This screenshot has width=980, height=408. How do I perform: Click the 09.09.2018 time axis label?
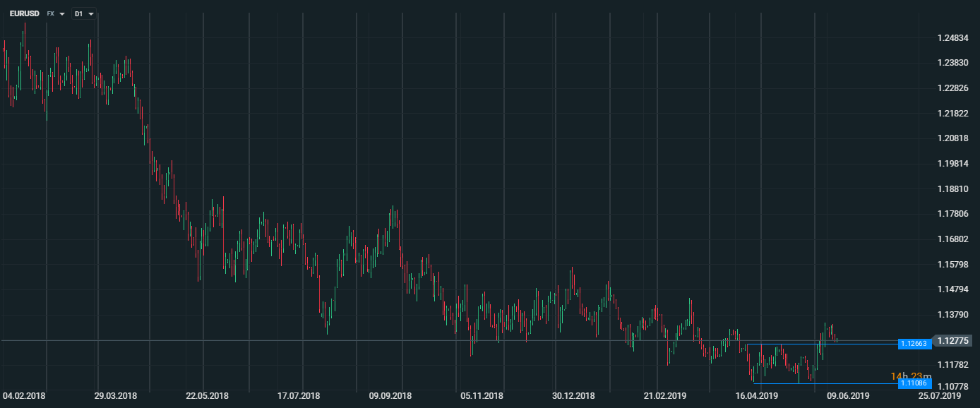(x=390, y=396)
